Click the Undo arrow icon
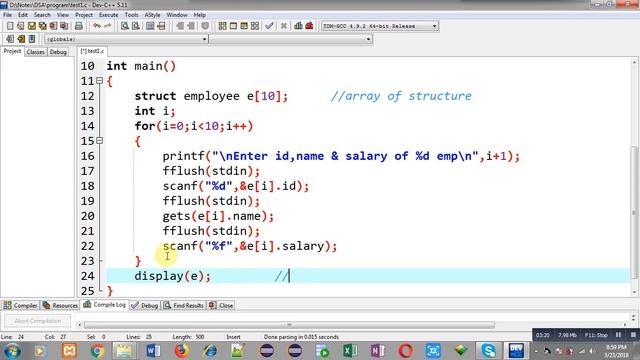This screenshot has width=640, height=360. tap(97, 26)
